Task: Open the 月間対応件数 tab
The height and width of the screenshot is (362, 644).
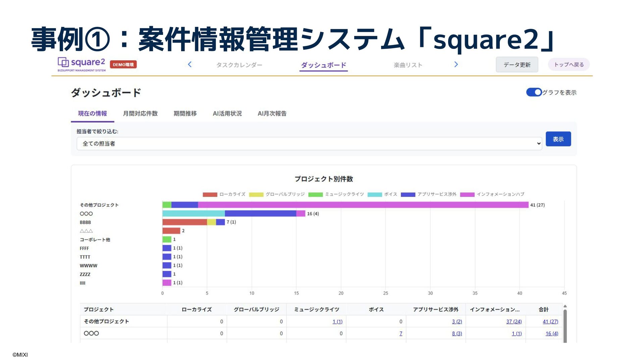Action: [140, 114]
